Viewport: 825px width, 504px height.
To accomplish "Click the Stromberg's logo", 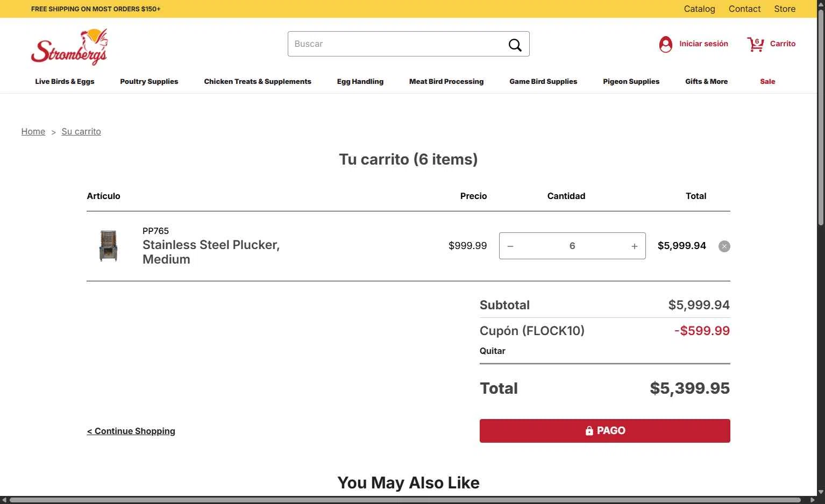I will pos(69,47).
